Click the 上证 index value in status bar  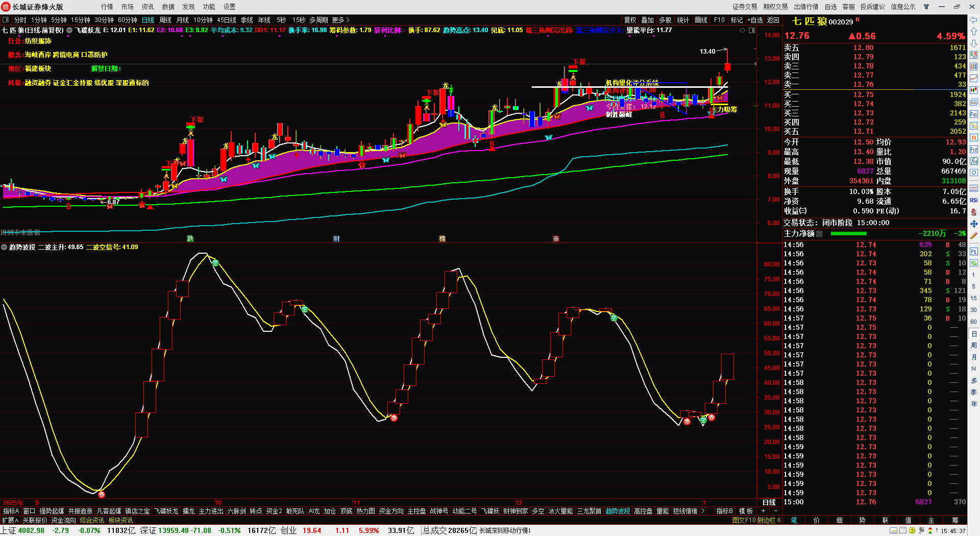pos(31,530)
